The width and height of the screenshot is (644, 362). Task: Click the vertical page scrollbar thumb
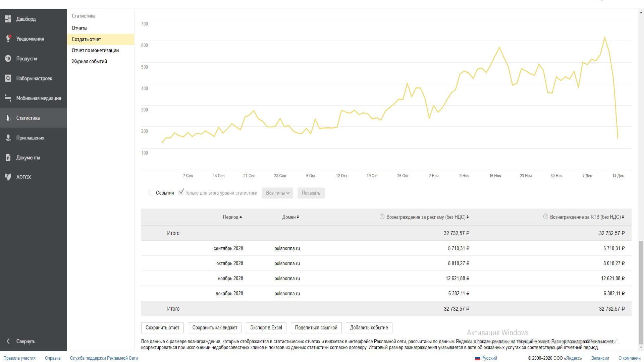click(x=641, y=292)
